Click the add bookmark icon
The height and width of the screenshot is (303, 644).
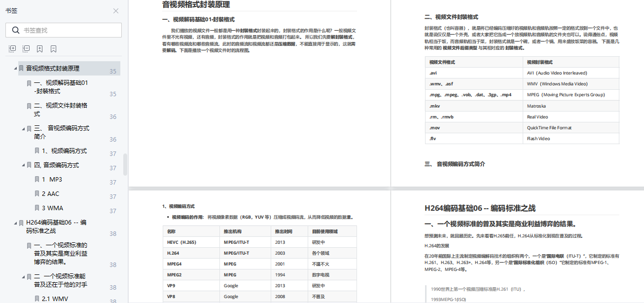[x=40, y=49]
